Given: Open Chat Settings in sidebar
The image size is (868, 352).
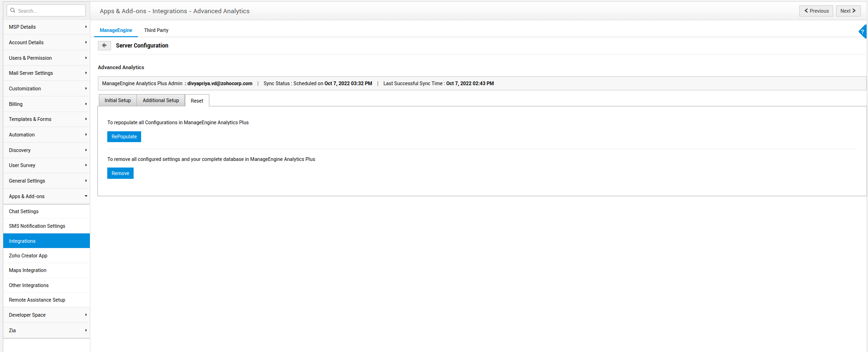Looking at the screenshot, I should point(47,211).
